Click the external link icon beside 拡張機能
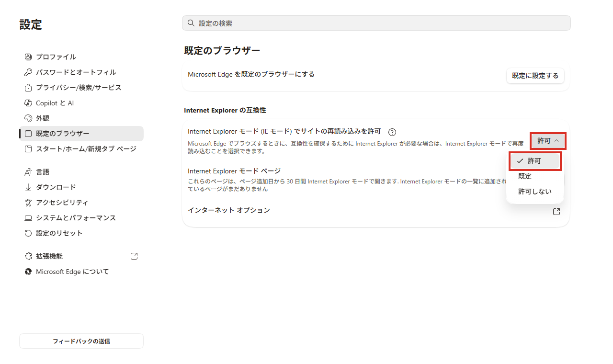This screenshot has width=613, height=364. tap(134, 256)
